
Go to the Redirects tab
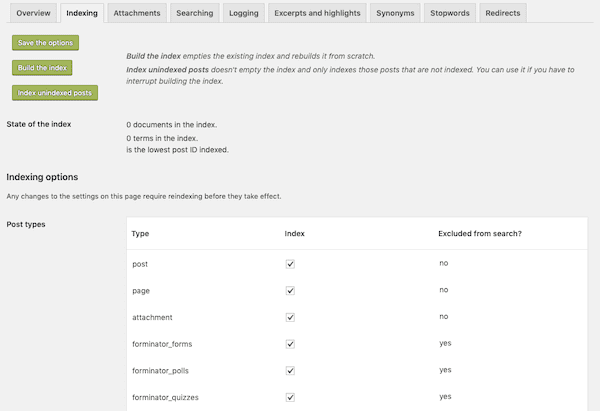click(x=503, y=13)
